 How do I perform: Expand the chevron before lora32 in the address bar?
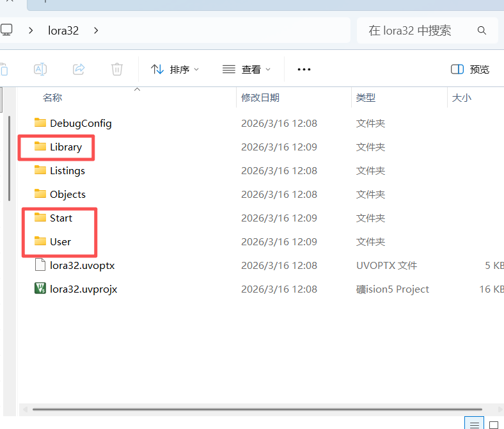tap(31, 31)
